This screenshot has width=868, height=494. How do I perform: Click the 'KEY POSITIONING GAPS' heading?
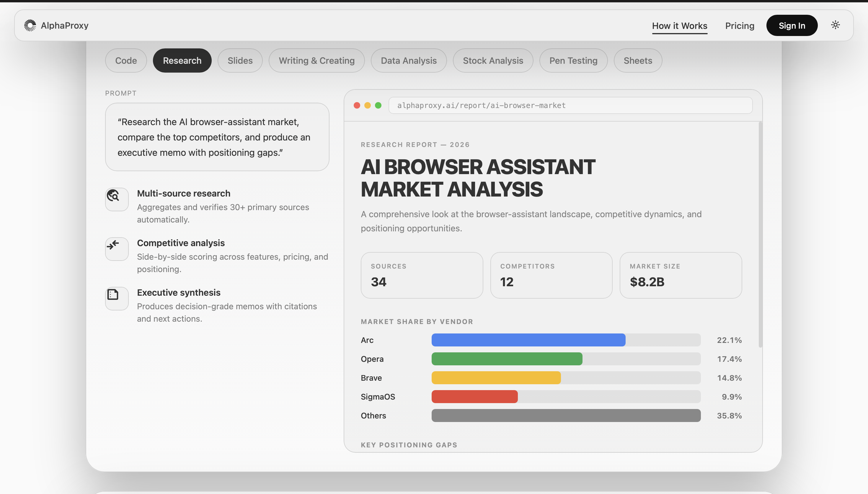tap(409, 445)
